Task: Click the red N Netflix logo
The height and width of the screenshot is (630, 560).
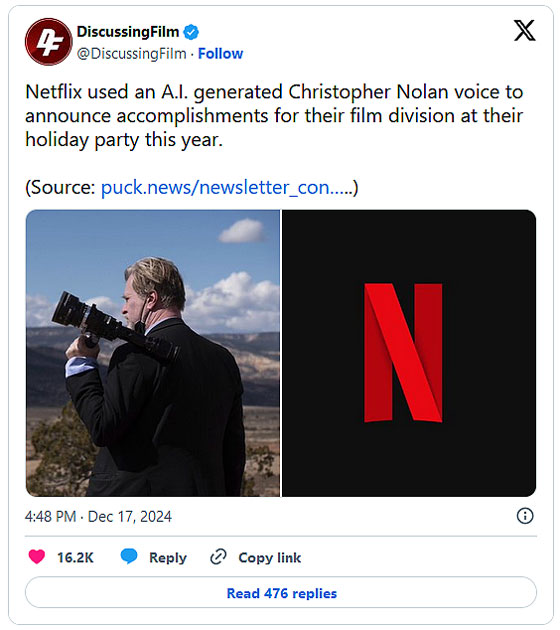Action: point(403,353)
